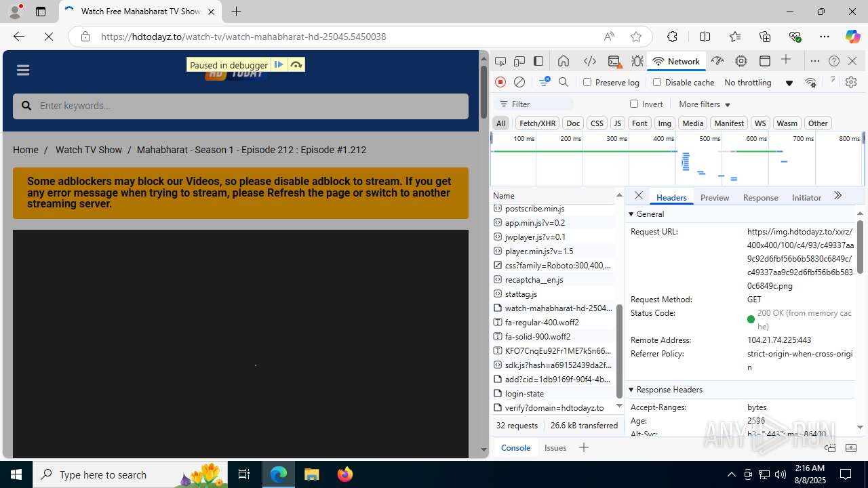This screenshot has height=488, width=868.
Task: Filter requests by Media type
Action: [692, 123]
